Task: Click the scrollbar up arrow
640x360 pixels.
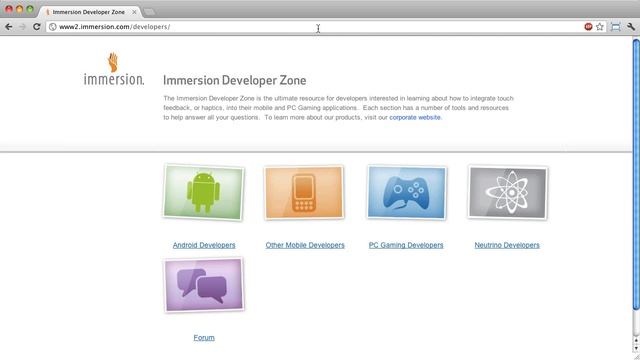Action: (636, 340)
